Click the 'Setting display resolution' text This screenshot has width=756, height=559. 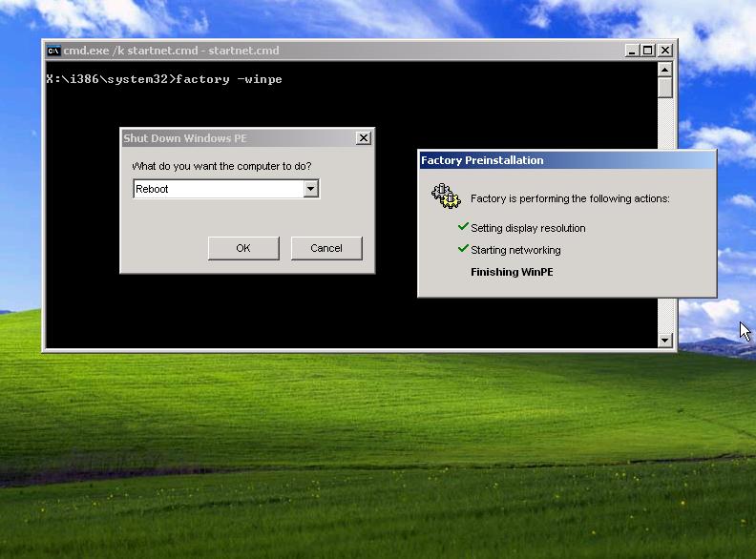pos(528,228)
